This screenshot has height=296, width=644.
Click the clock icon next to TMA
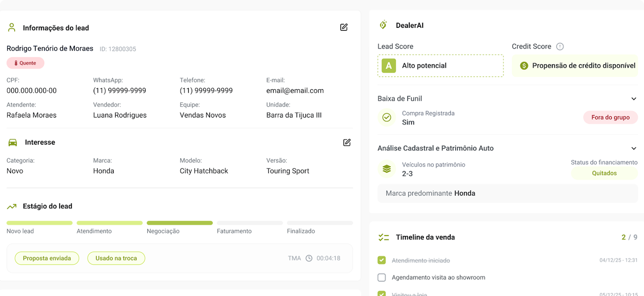[x=309, y=258]
